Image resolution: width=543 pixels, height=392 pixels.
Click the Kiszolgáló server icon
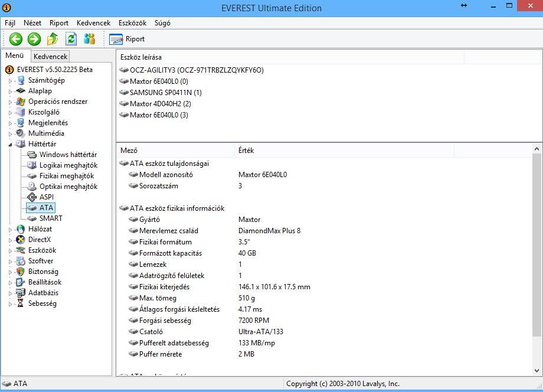21,112
